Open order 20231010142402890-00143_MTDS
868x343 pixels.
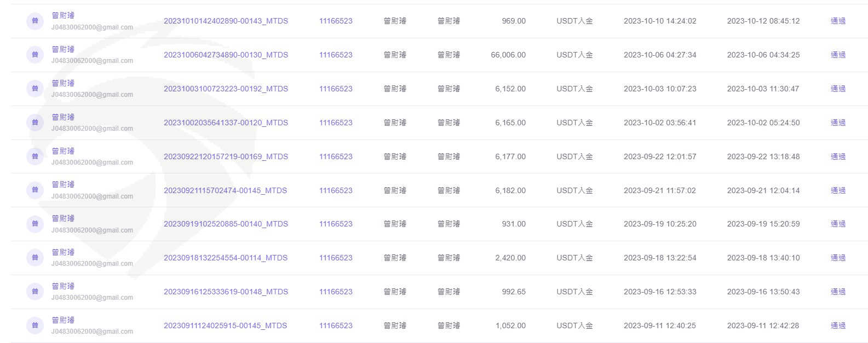[x=226, y=21]
